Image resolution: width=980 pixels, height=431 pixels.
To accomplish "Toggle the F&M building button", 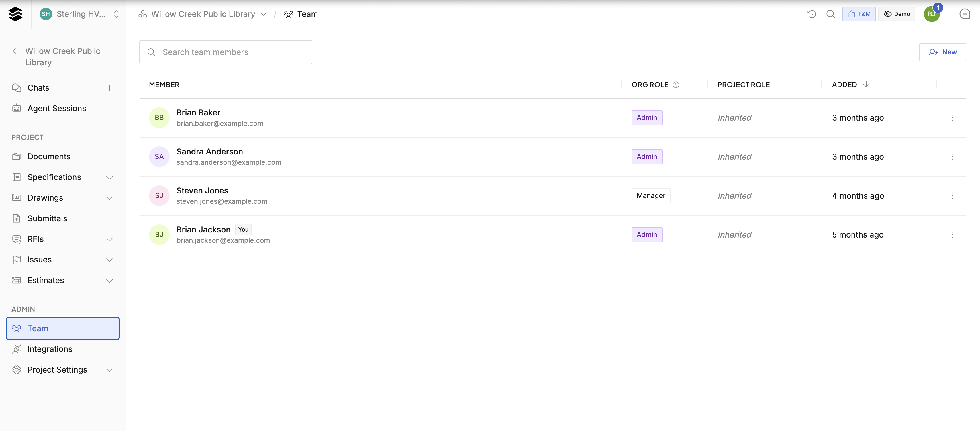I will (859, 14).
